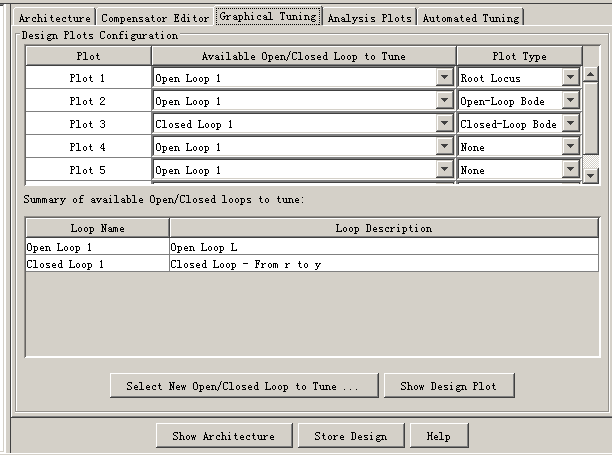Image resolution: width=612 pixels, height=455 pixels.
Task: Open the Plot 5 None plot type dropdown
Action: point(571,170)
